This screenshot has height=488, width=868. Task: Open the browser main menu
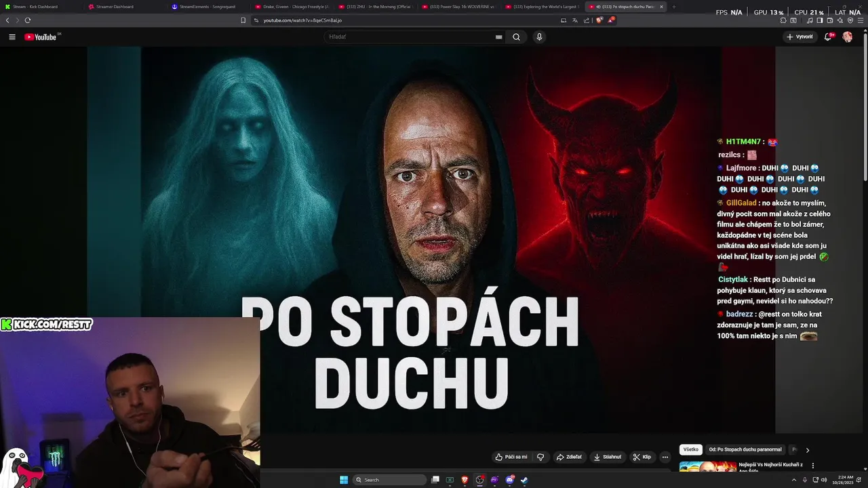pyautogui.click(x=860, y=20)
